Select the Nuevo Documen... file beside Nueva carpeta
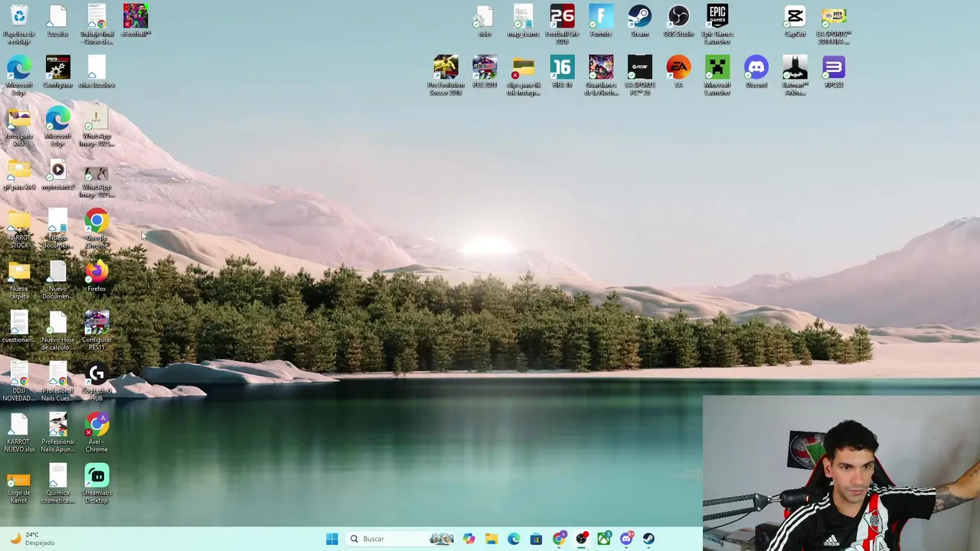The width and height of the screenshot is (980, 551). click(58, 280)
